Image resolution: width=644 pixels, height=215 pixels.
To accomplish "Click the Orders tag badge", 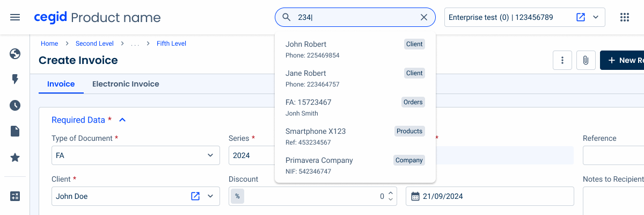I will pos(413,102).
